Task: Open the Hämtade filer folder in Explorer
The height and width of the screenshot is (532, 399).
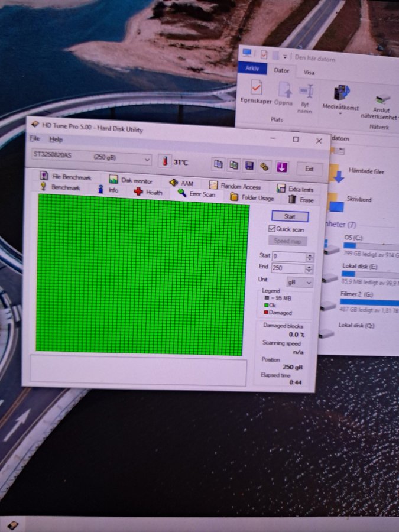Action: pos(358,172)
